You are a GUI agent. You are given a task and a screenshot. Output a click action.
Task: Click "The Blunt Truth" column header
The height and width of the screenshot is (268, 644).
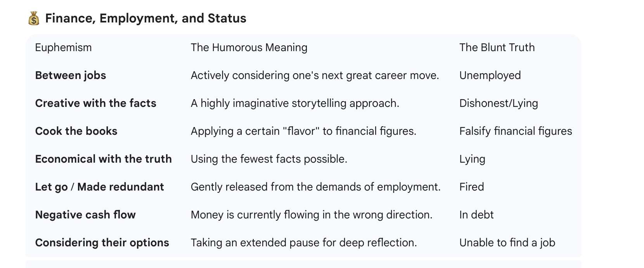pos(497,48)
